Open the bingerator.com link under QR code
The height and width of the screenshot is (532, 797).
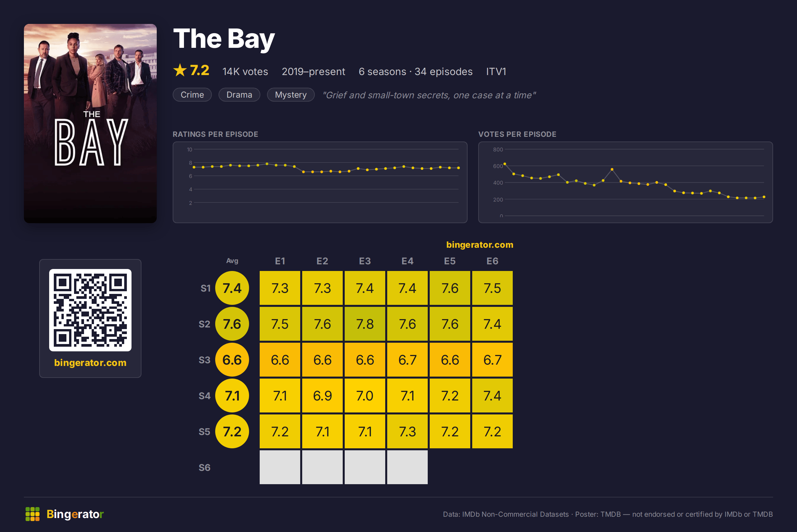point(90,363)
